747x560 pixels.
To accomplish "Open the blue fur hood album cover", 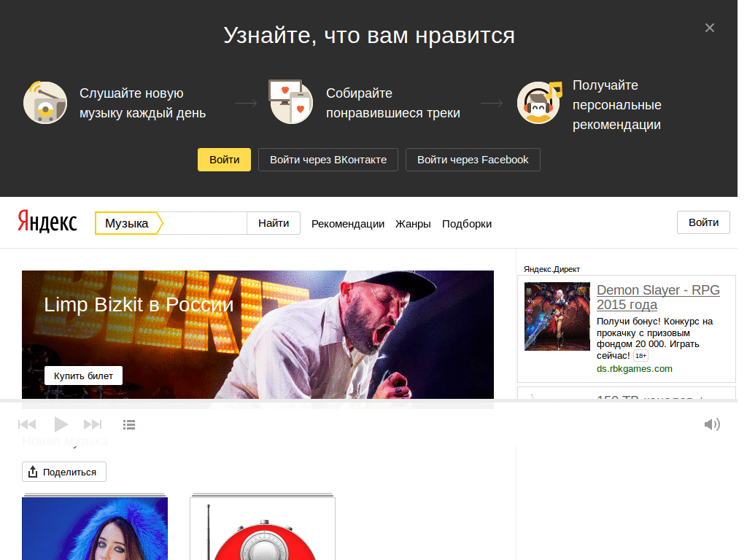I will click(95, 529).
